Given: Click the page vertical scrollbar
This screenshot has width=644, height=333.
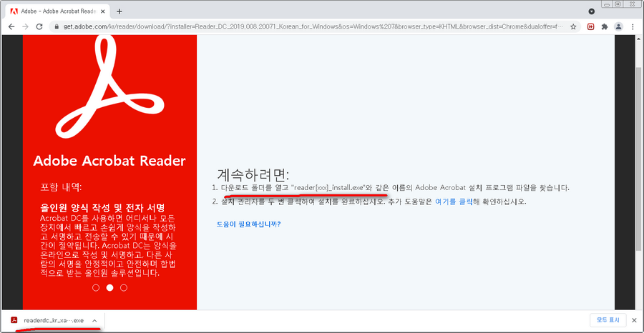Looking at the screenshot, I should [x=639, y=158].
